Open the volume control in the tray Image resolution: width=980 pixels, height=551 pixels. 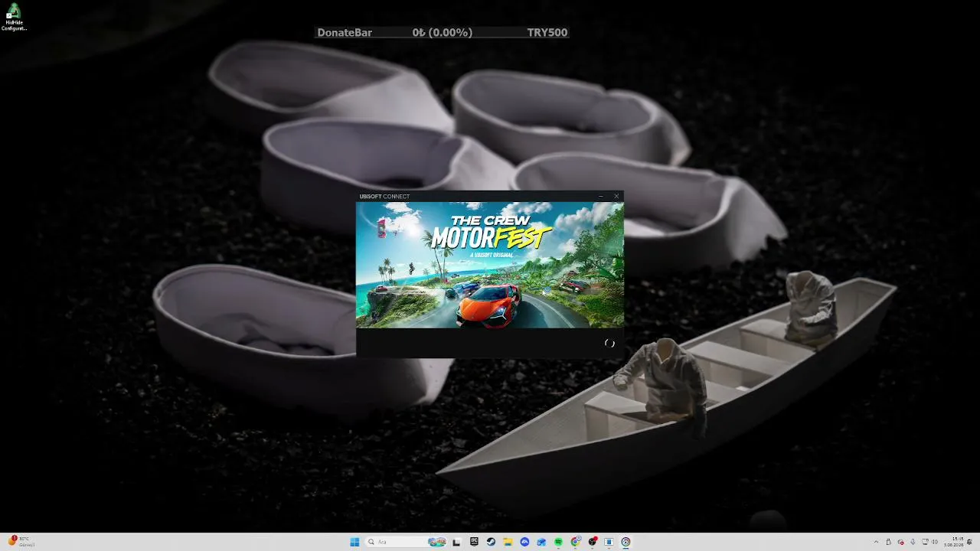click(935, 542)
